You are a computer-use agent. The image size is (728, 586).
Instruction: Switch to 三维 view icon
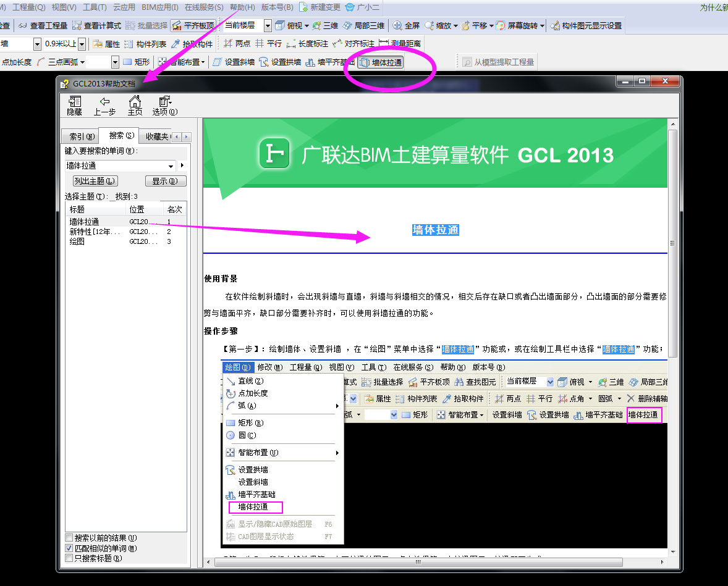tap(325, 25)
